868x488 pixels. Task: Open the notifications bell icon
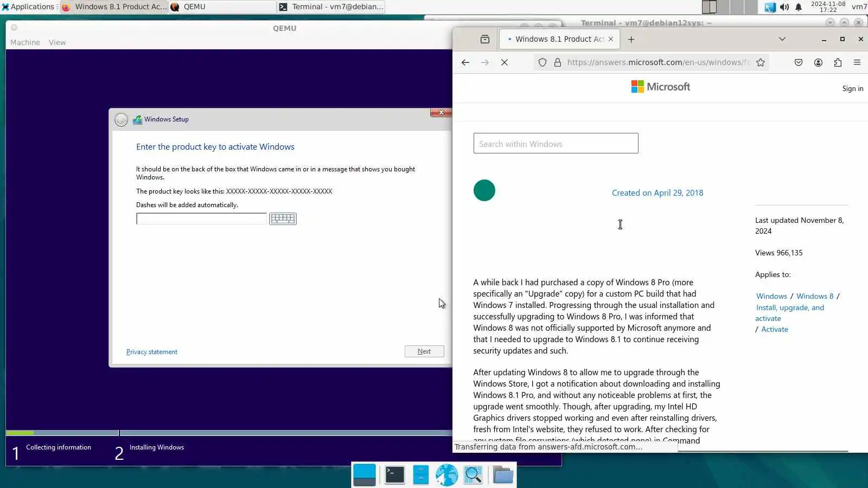click(x=799, y=7)
